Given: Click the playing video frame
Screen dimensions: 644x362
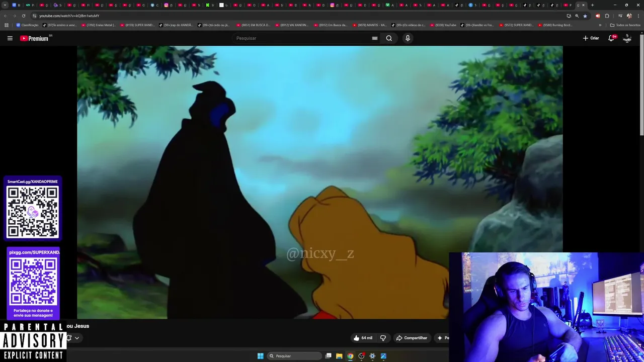Looking at the screenshot, I should point(320,183).
